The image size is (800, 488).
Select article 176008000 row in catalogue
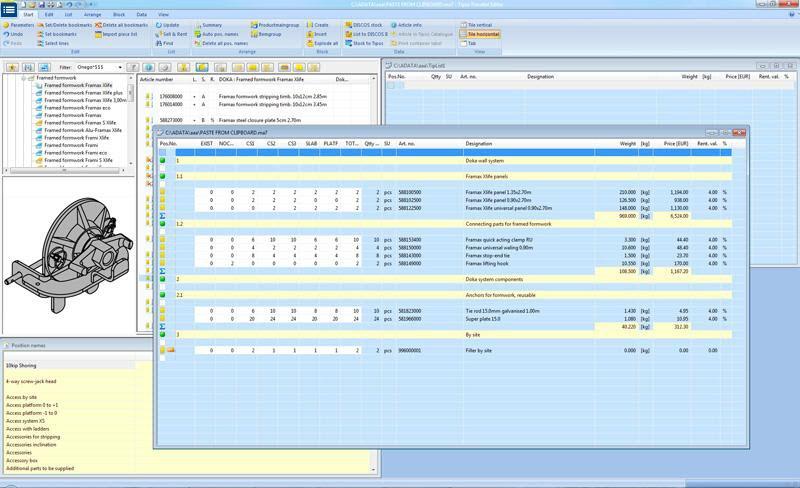point(258,96)
